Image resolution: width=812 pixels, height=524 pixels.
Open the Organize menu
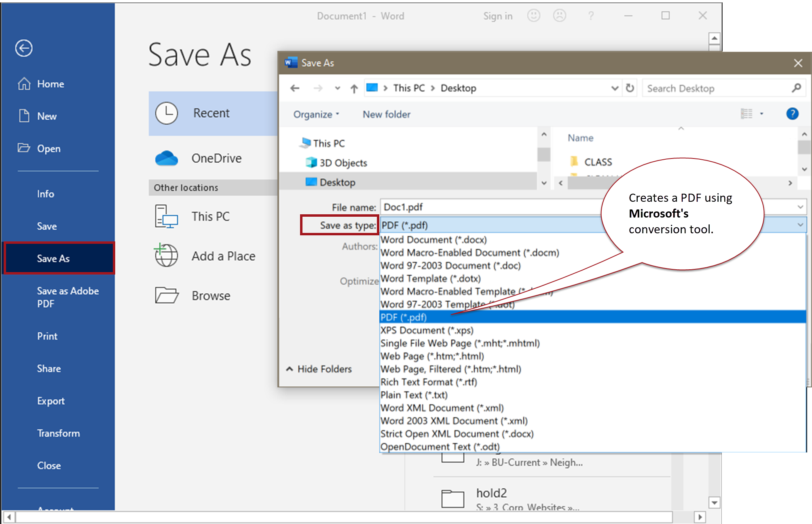[316, 114]
